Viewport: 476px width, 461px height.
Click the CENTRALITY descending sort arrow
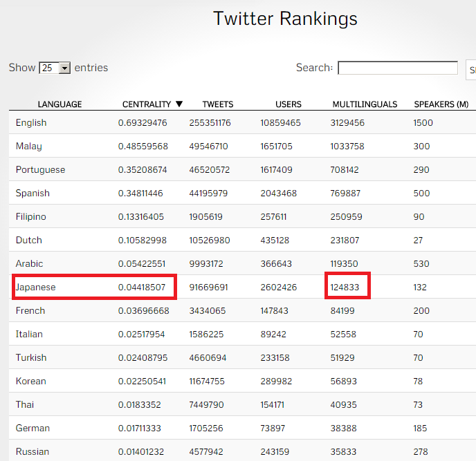pos(179,104)
